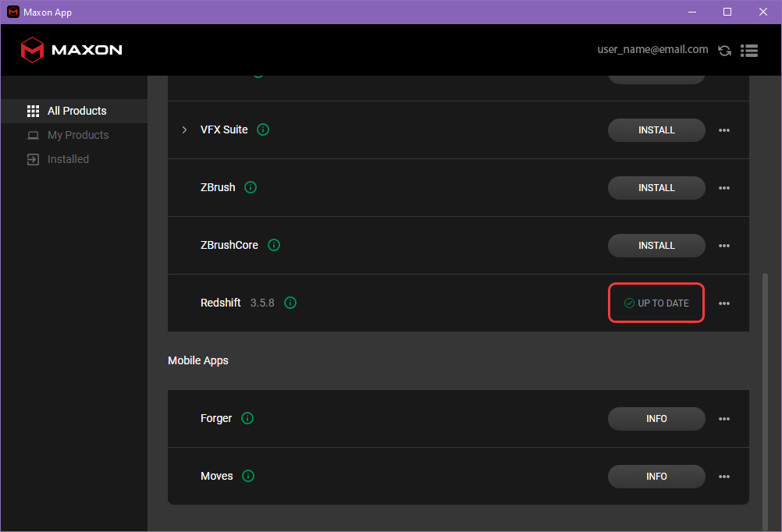The width and height of the screenshot is (782, 532).
Task: Expand the VFX Suite product row
Action: click(184, 129)
